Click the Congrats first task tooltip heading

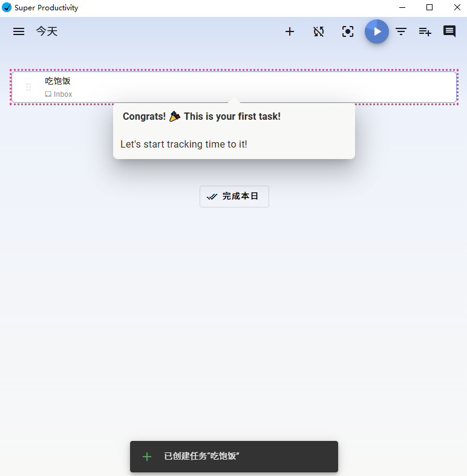(x=201, y=116)
